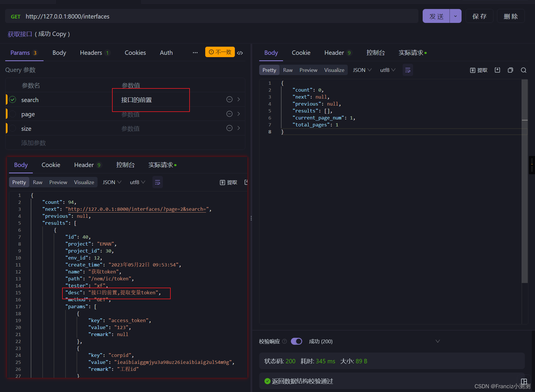Open the next page URL link in the response

(x=137, y=209)
